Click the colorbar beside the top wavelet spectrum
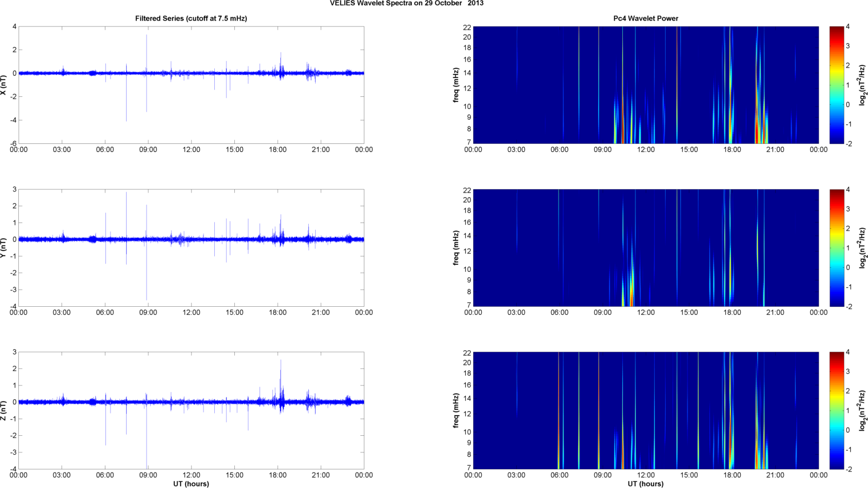 [x=836, y=85]
